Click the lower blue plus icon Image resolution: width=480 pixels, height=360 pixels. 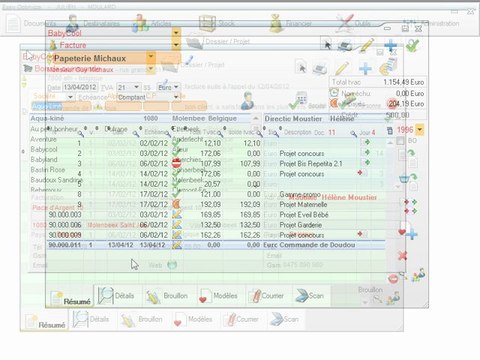[x=366, y=68]
